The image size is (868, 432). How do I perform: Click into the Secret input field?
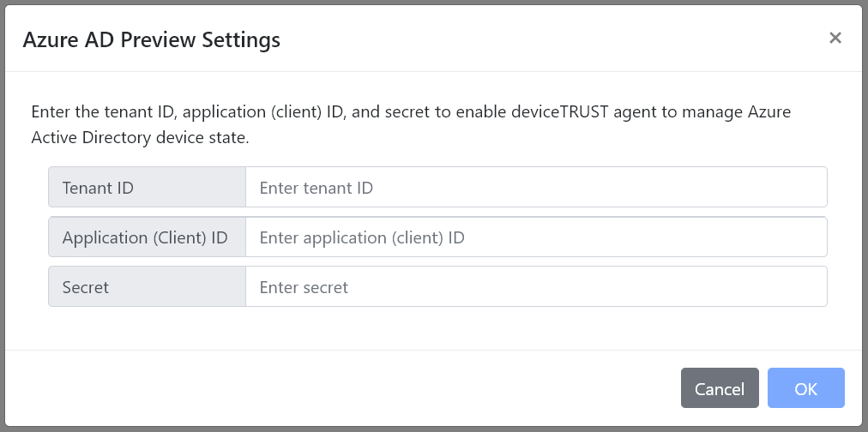(x=535, y=287)
